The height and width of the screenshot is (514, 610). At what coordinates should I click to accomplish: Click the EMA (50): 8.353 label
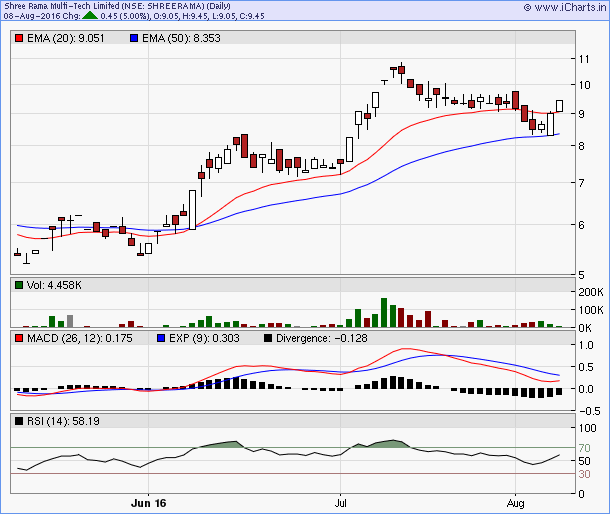click(181, 38)
